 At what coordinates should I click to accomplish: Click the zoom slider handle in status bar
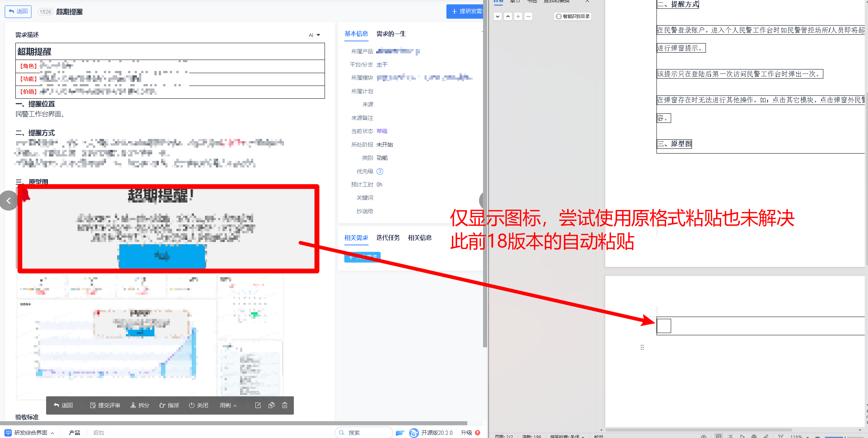click(845, 437)
